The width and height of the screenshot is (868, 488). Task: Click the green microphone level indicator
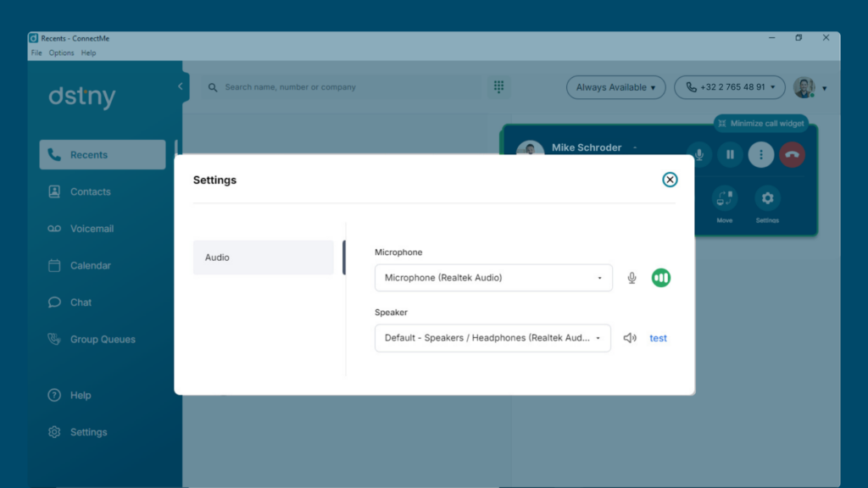[661, 278]
